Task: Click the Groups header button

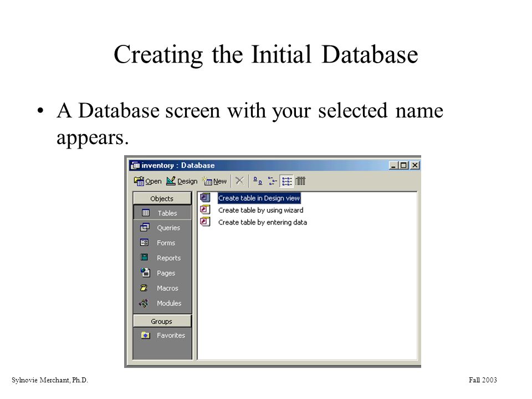Action: coord(162,321)
